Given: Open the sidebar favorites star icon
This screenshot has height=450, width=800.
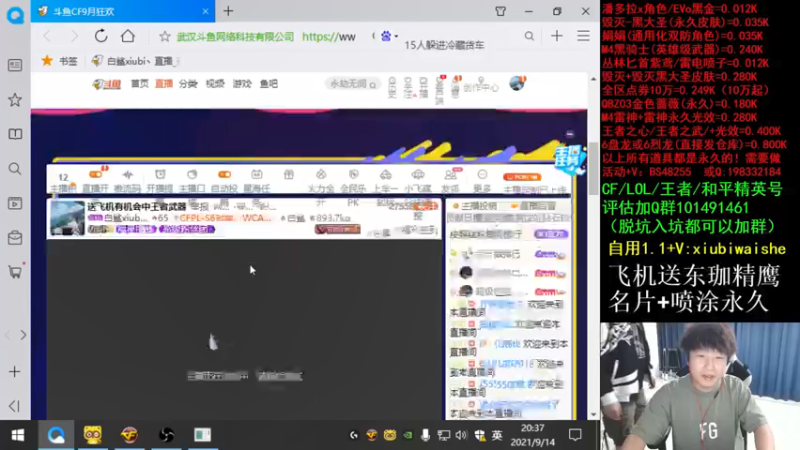Looking at the screenshot, I should pyautogui.click(x=15, y=99).
